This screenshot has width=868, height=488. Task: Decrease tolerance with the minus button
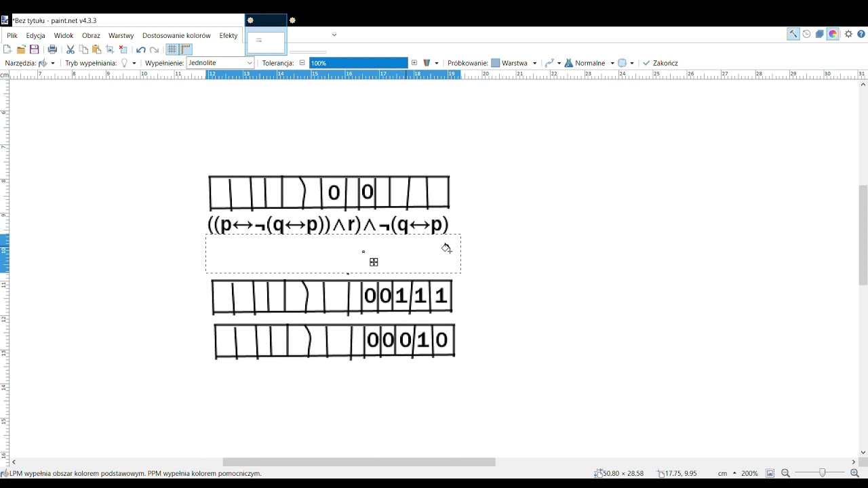pos(302,63)
